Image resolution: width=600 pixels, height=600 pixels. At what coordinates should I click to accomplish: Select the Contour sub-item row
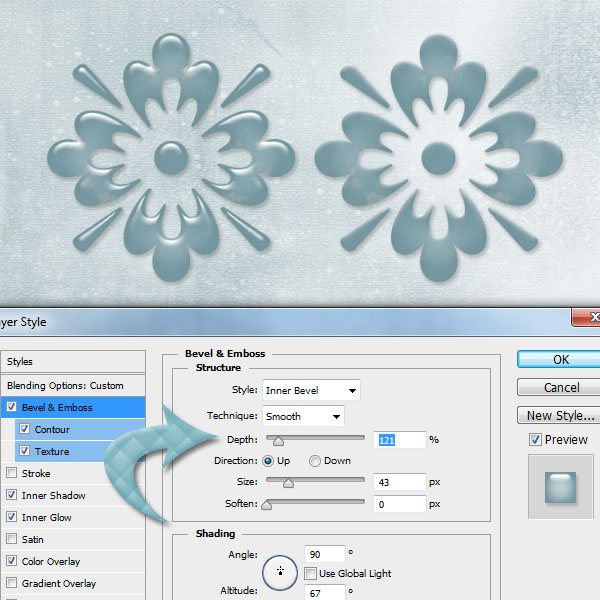pyautogui.click(x=80, y=429)
